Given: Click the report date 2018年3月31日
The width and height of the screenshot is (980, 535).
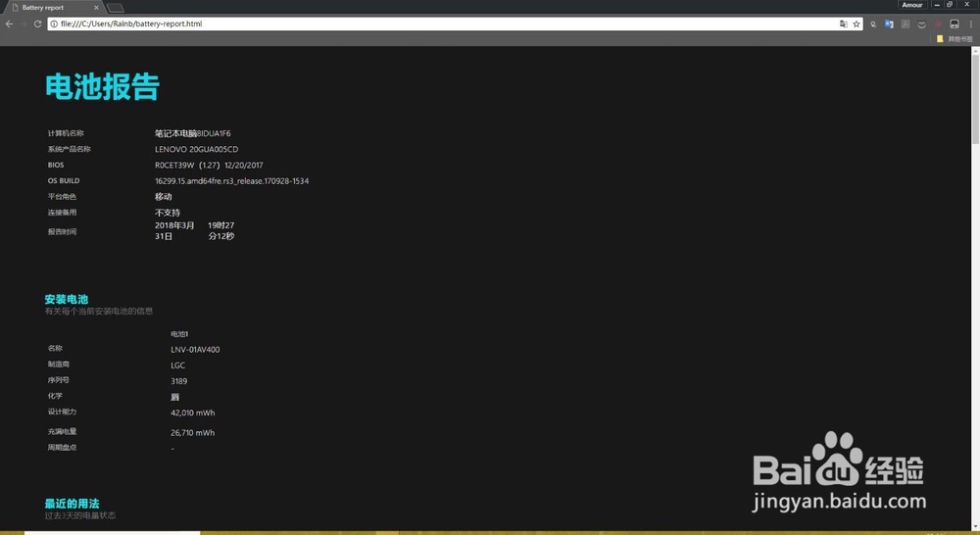Looking at the screenshot, I should 174,230.
